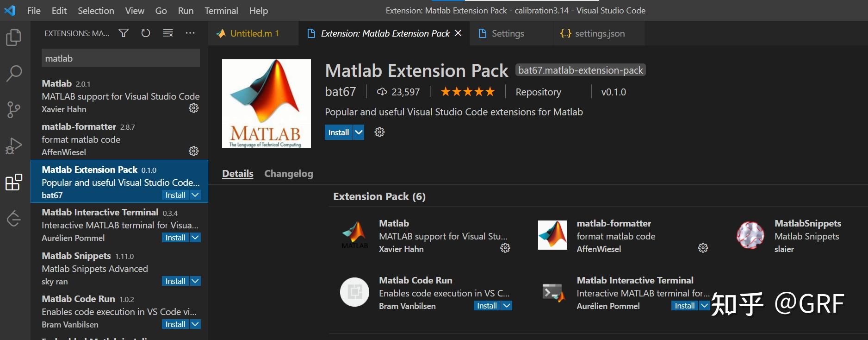Filter extensions with the funnel icon
The image size is (868, 340).
pos(124,33)
